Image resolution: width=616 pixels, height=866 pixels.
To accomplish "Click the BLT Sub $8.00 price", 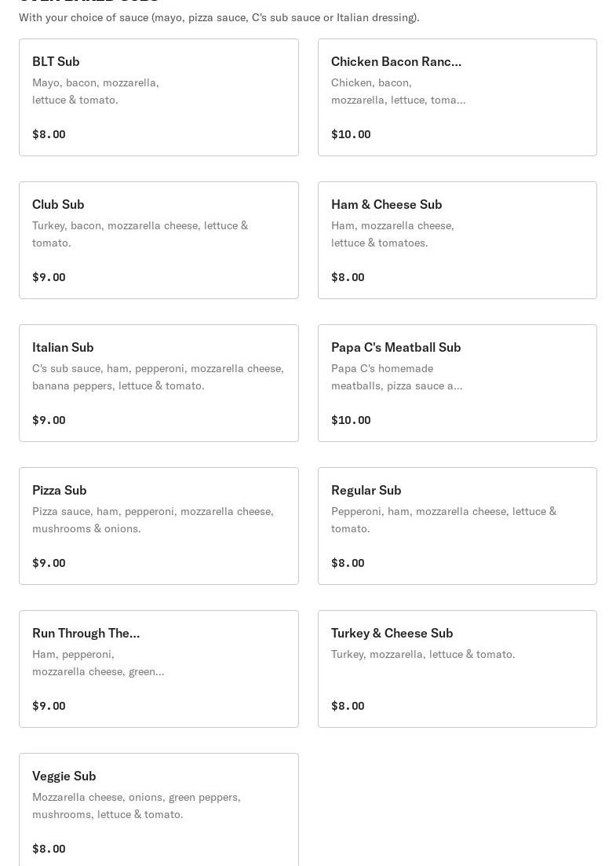I will [49, 134].
